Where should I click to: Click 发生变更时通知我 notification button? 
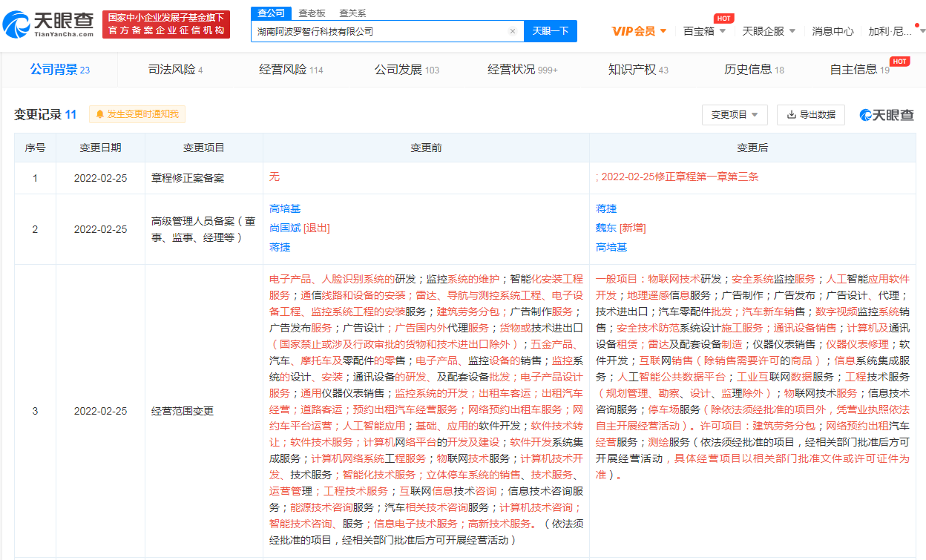(x=137, y=114)
